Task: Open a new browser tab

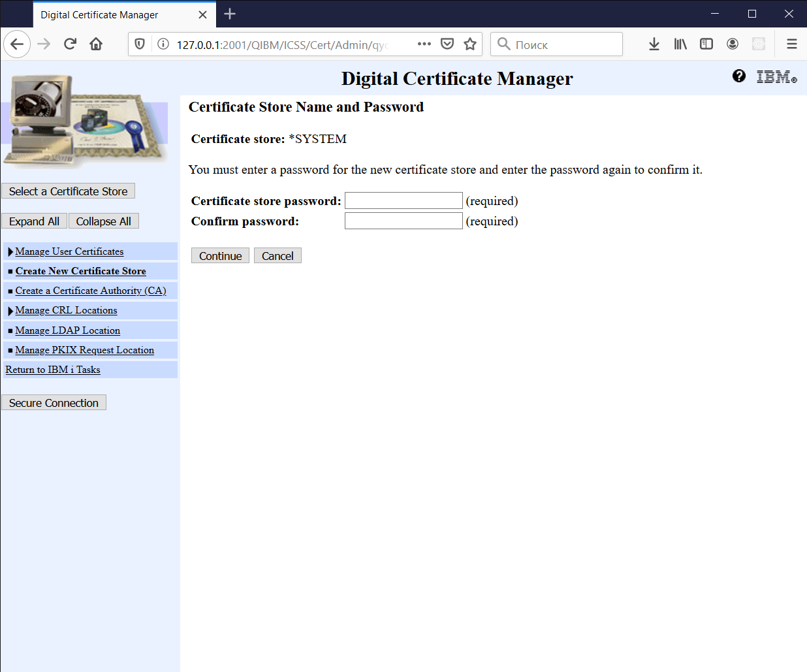Action: tap(230, 14)
